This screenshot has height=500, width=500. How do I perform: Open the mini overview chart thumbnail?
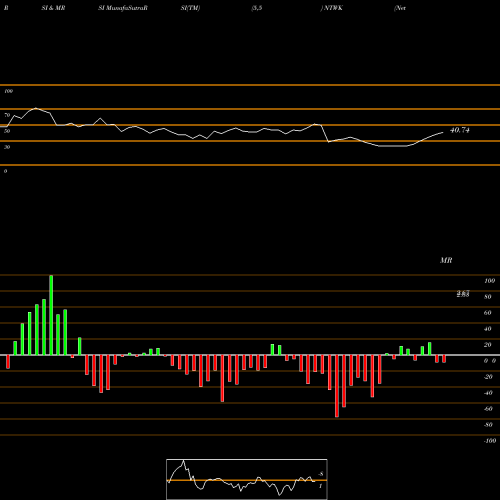[247, 479]
